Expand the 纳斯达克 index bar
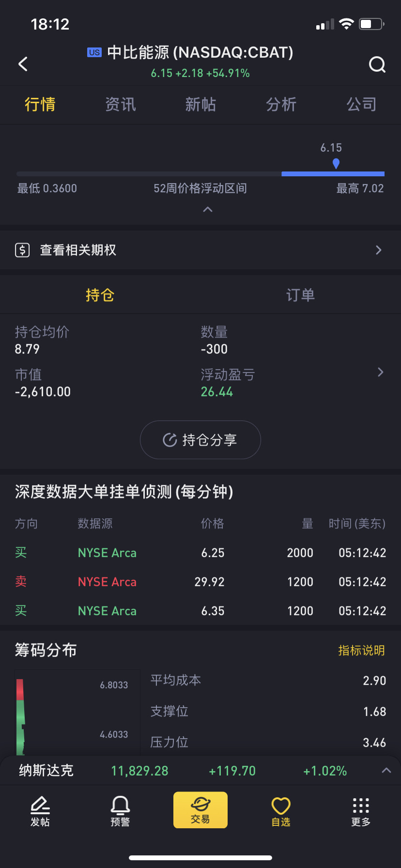 click(386, 771)
